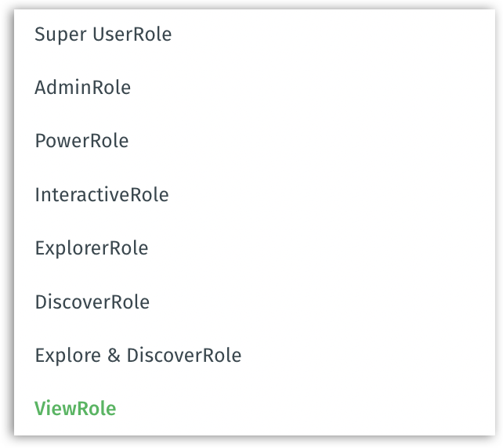Screen dimensions: 503x448
Task: Set the role to ExplorerRole
Action: (255, 248)
